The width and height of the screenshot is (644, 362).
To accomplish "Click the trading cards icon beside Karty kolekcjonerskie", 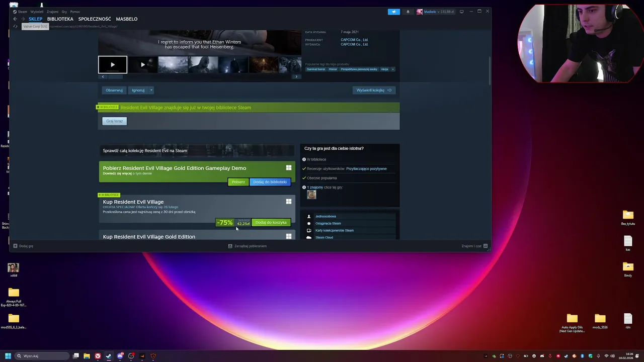I will pos(309,230).
